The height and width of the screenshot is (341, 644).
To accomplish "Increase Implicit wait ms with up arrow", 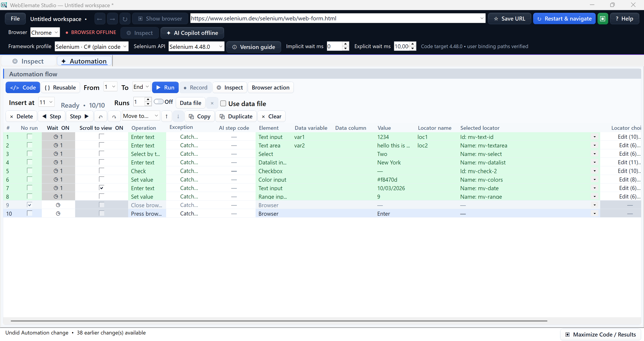I will point(345,44).
